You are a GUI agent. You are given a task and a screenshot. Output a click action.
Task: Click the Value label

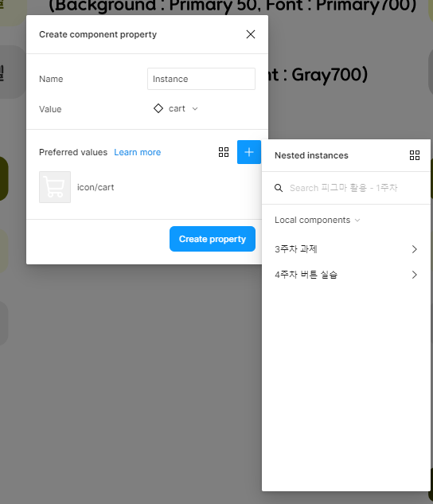coord(50,109)
